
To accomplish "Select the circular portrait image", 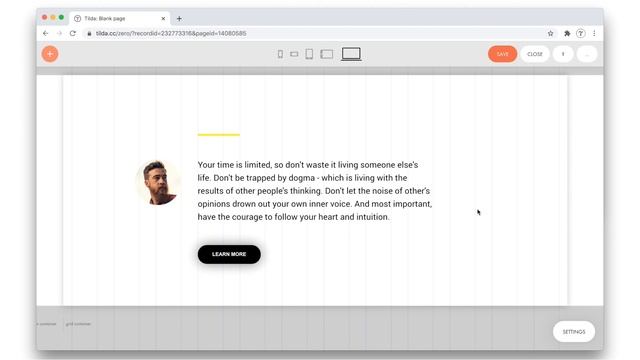I will [x=158, y=182].
